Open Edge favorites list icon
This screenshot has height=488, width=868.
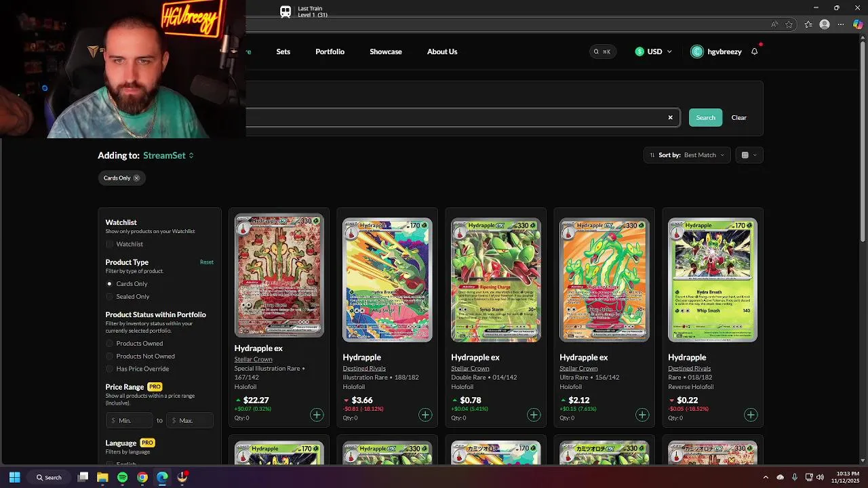pyautogui.click(x=808, y=24)
